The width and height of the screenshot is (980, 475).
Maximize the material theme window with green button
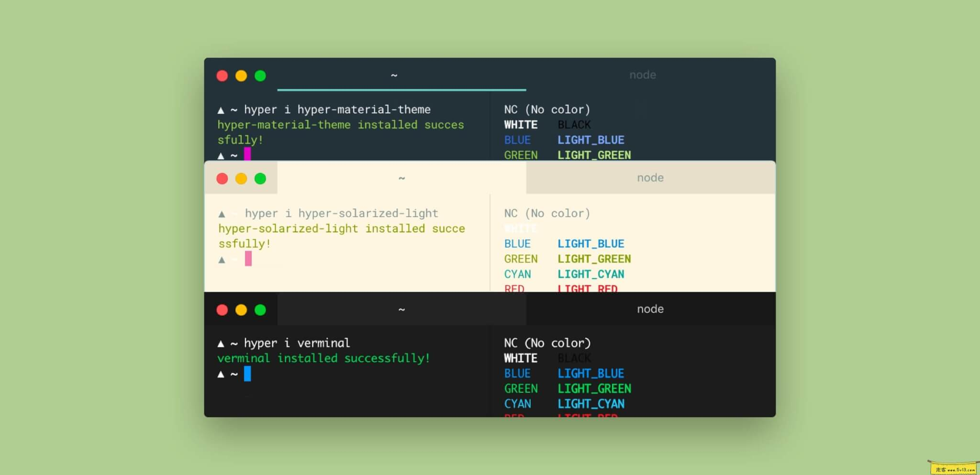coord(260,76)
